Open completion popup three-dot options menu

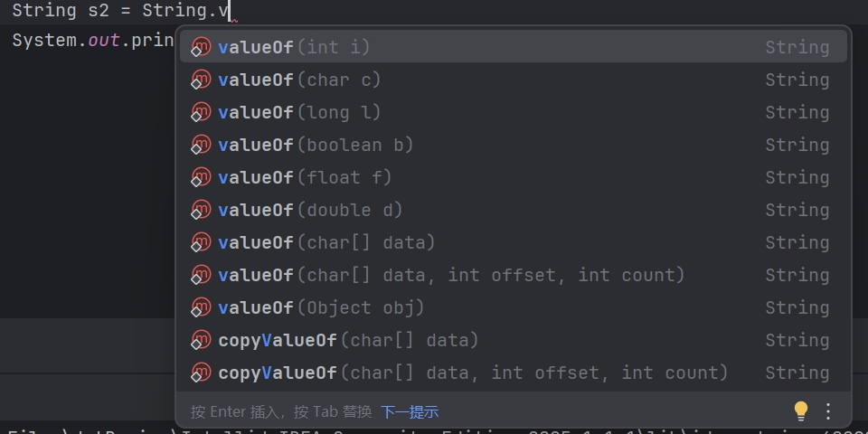tap(828, 411)
